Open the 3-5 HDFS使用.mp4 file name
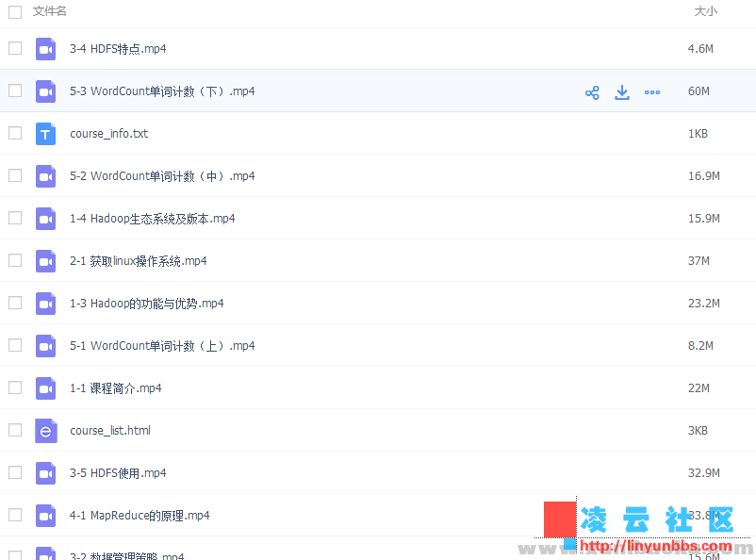Screen dimensions: 756x560 pos(118,473)
